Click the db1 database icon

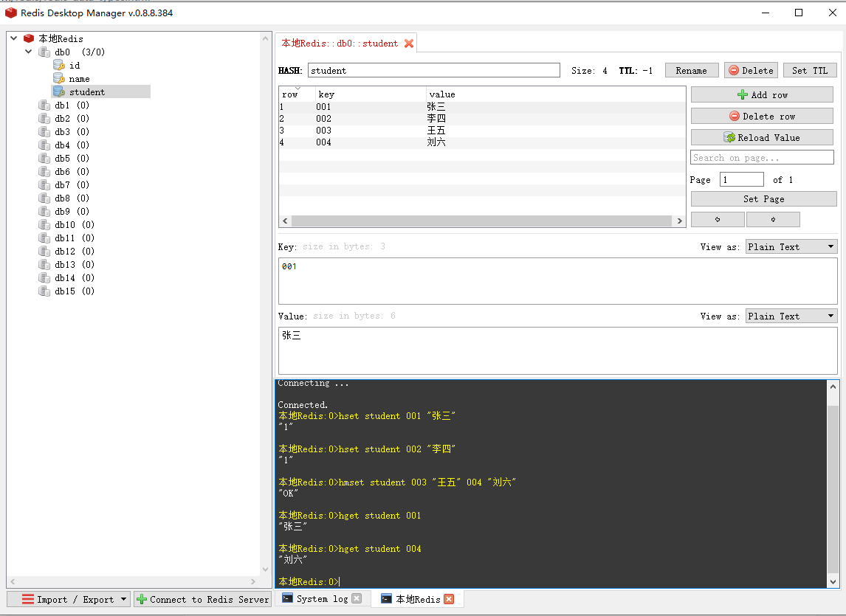[x=44, y=105]
